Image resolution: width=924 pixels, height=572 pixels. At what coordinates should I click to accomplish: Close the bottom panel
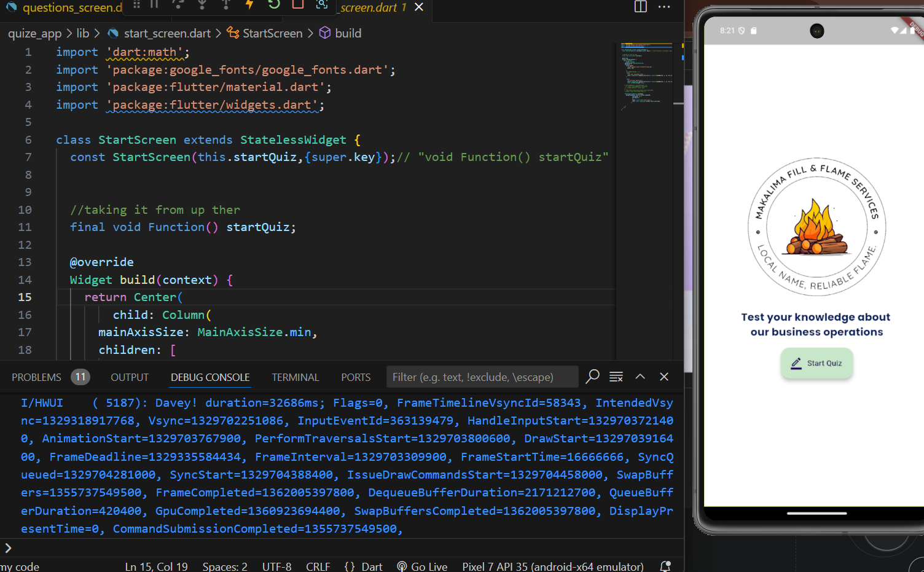pos(664,377)
